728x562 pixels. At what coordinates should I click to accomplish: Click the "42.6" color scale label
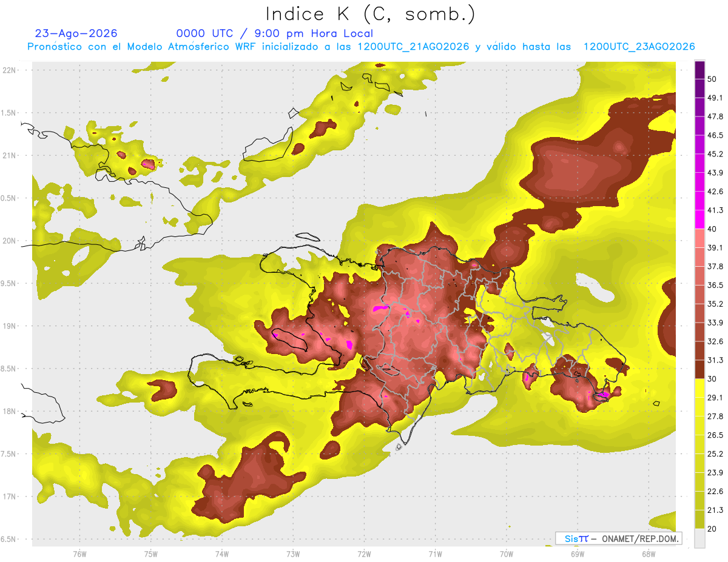pyautogui.click(x=715, y=192)
